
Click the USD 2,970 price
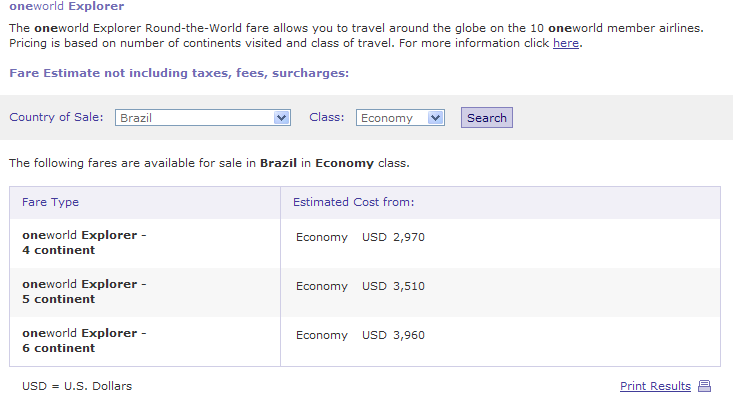pyautogui.click(x=393, y=237)
